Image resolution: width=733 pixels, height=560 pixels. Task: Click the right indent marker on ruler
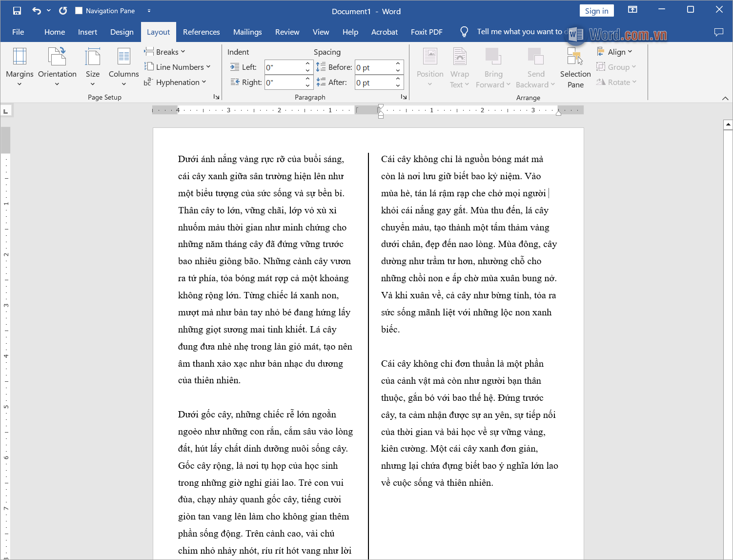pyautogui.click(x=558, y=113)
